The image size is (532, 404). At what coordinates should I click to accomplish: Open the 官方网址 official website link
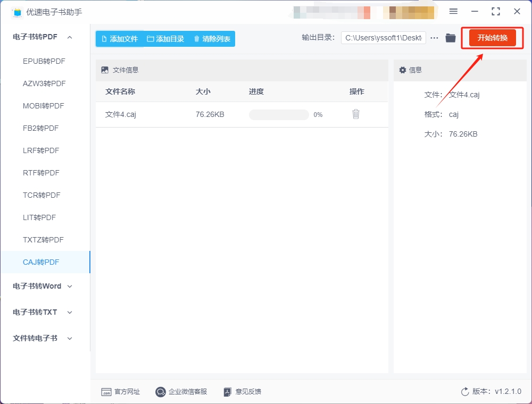(120, 392)
